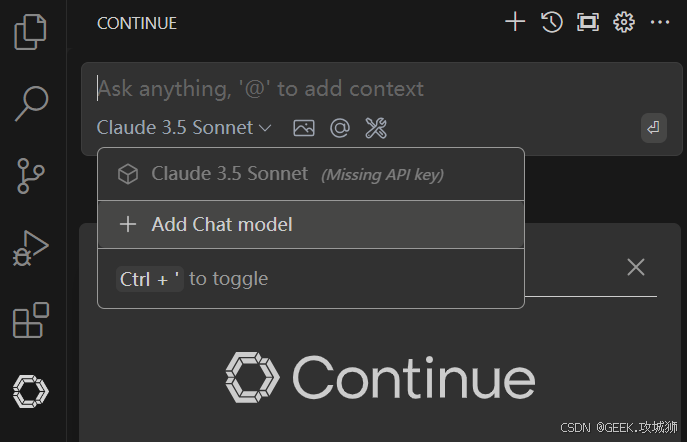The image size is (687, 442).
Task: Attach an image with picture icon
Action: [x=304, y=127]
